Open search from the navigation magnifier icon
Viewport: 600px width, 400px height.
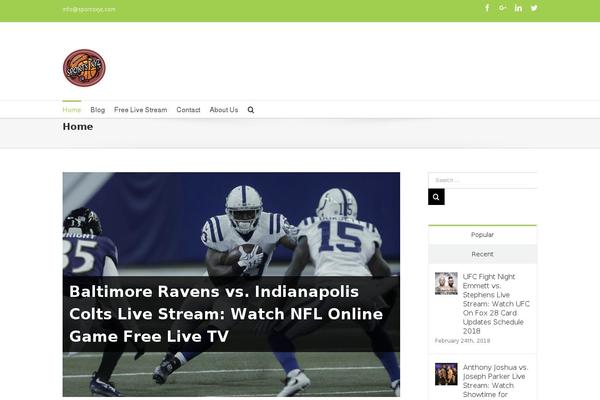251,110
